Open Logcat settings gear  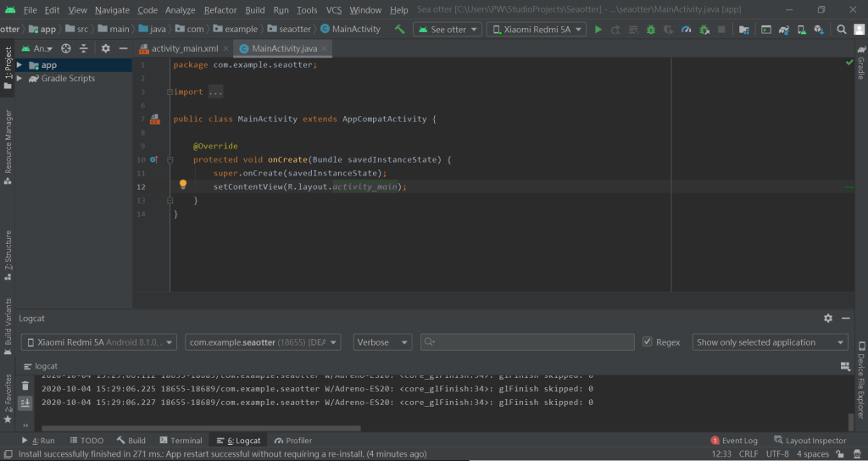point(828,319)
